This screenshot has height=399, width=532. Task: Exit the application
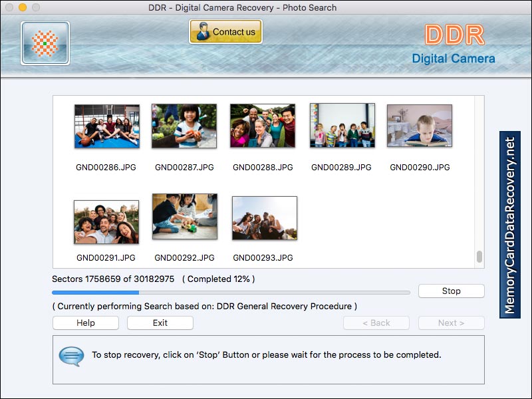pos(160,323)
